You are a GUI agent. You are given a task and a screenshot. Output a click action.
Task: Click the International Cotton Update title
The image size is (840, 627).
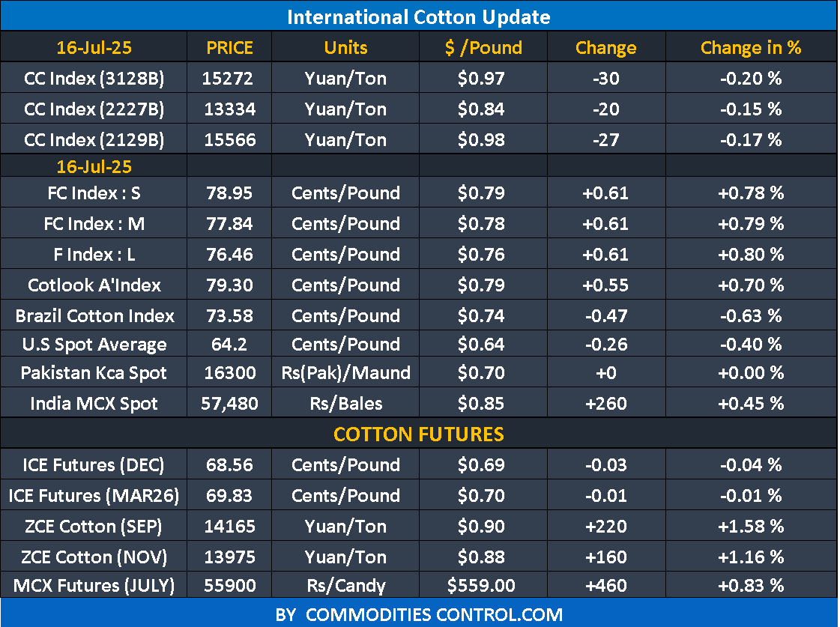pyautogui.click(x=419, y=16)
